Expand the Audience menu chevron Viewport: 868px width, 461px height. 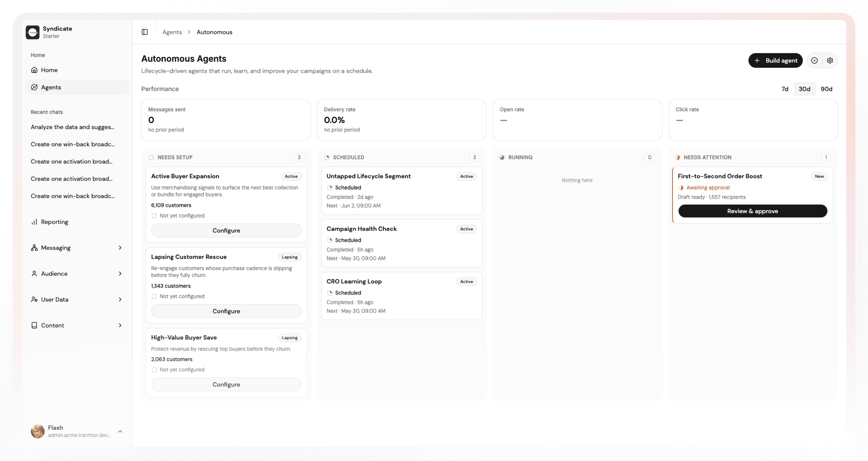click(x=120, y=274)
